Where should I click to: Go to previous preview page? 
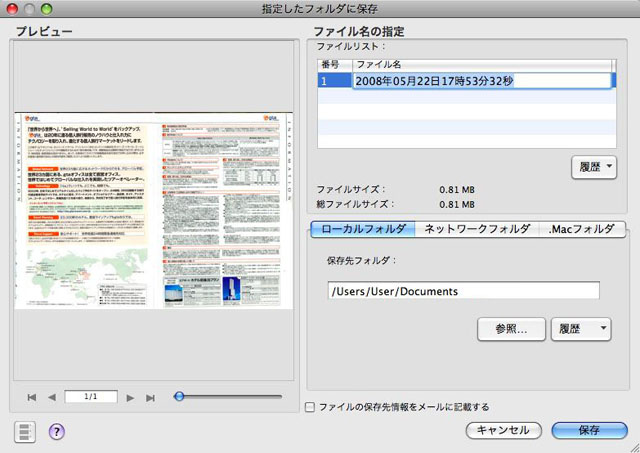52,397
